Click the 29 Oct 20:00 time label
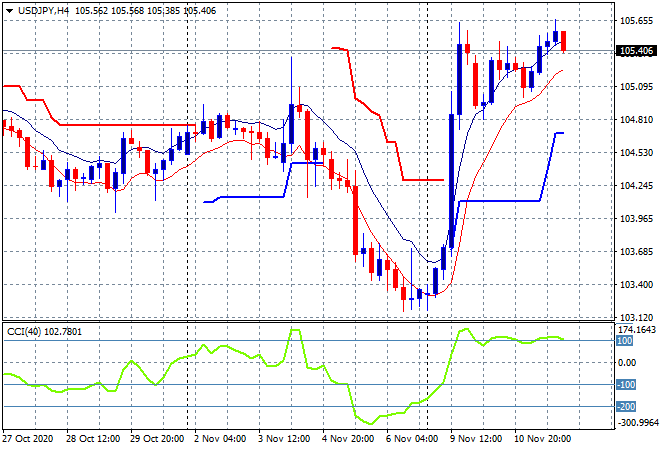660x450 pixels. click(157, 439)
